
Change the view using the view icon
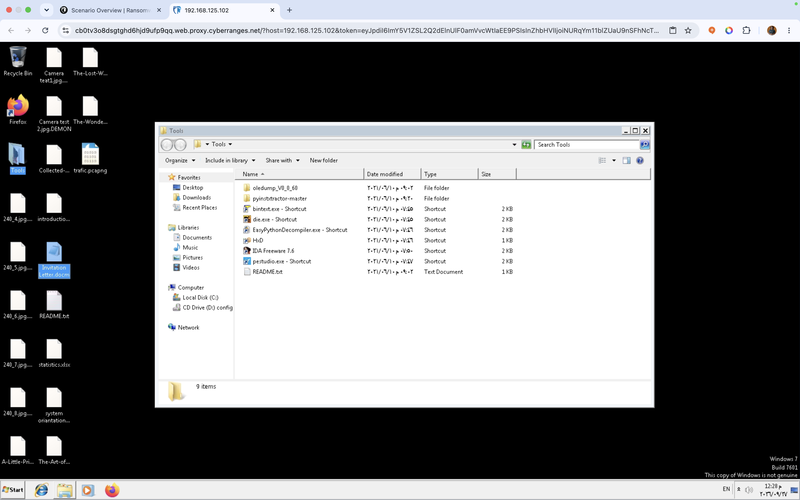[x=602, y=160]
